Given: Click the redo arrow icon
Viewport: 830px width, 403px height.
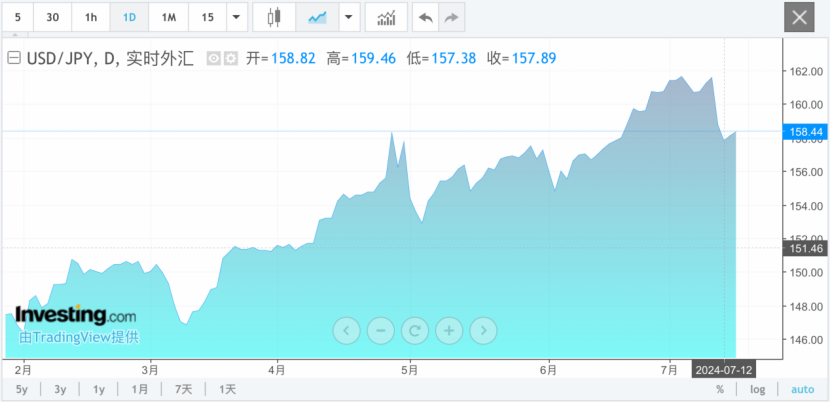Looking at the screenshot, I should click(x=451, y=18).
